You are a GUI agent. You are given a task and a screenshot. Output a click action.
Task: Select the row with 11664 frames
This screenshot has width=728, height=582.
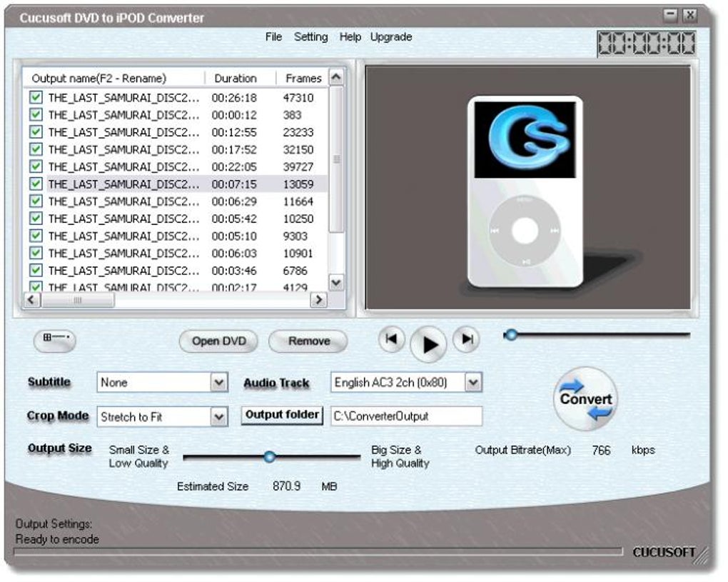click(176, 201)
